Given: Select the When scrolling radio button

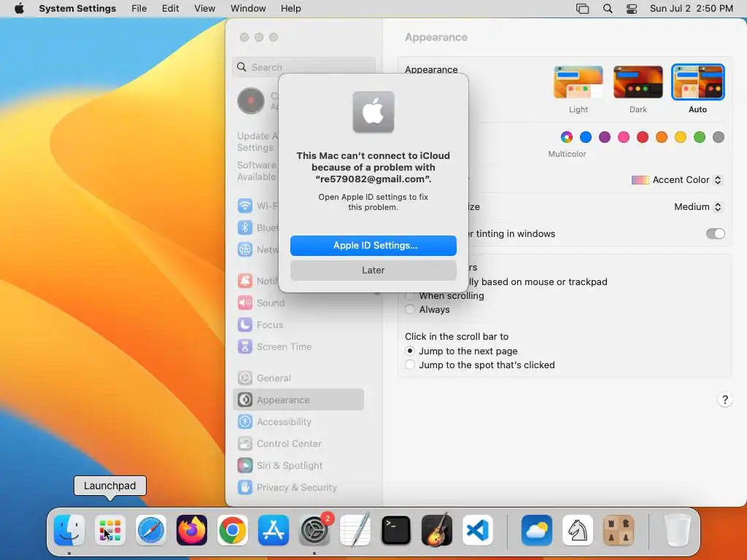Looking at the screenshot, I should tap(409, 296).
